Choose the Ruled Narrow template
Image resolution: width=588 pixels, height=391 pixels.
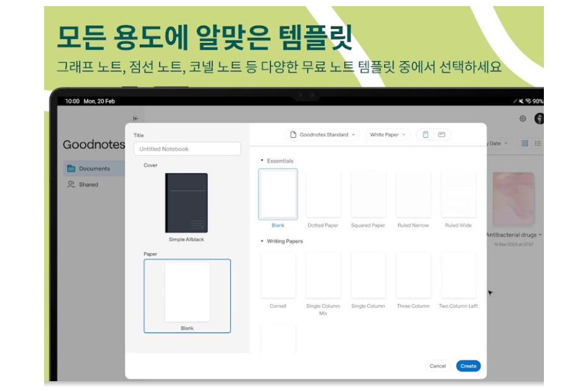[413, 194]
